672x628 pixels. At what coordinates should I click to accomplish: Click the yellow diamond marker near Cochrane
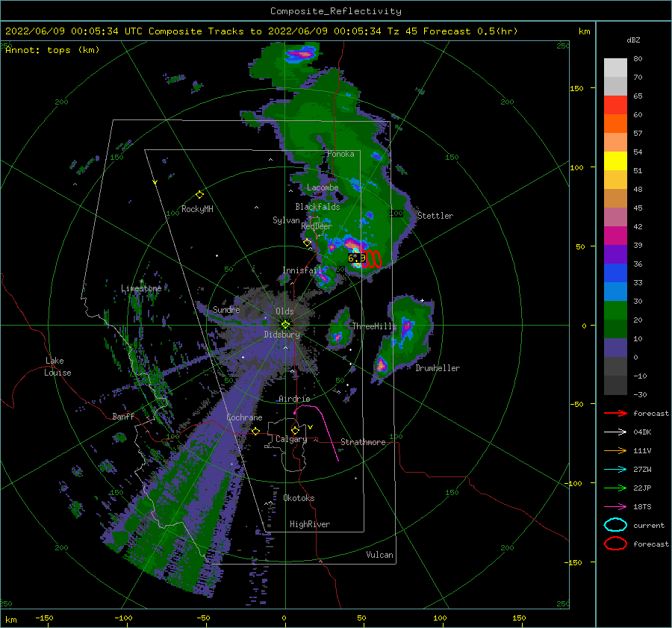[x=256, y=431]
